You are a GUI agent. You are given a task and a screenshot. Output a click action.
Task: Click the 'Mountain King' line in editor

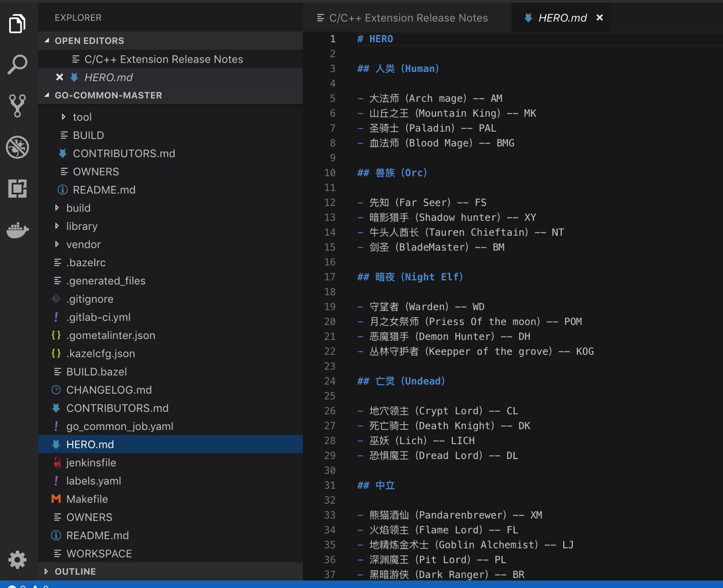pyautogui.click(x=447, y=113)
